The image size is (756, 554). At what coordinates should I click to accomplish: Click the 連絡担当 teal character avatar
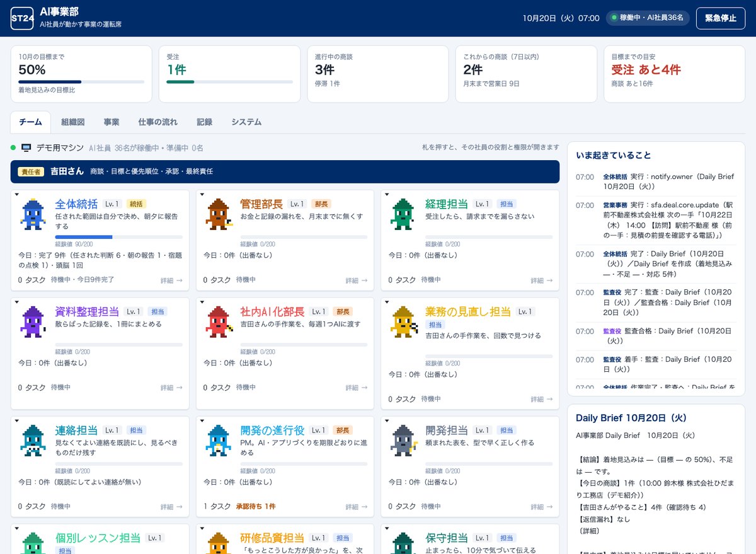[33, 440]
